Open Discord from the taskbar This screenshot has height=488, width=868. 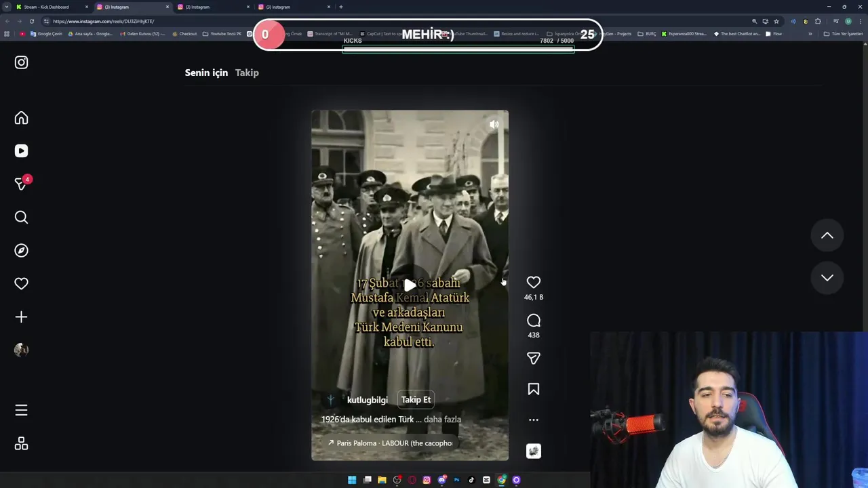pyautogui.click(x=441, y=480)
